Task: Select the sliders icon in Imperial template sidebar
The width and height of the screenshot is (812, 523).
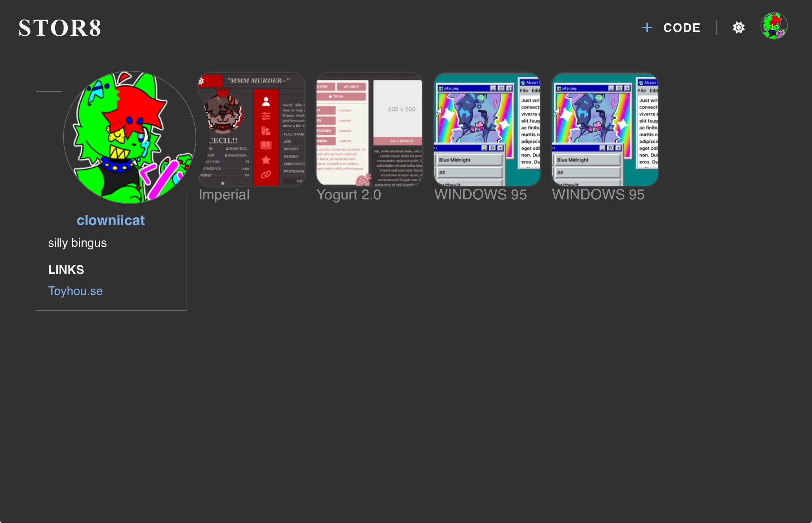Action: tap(266, 116)
